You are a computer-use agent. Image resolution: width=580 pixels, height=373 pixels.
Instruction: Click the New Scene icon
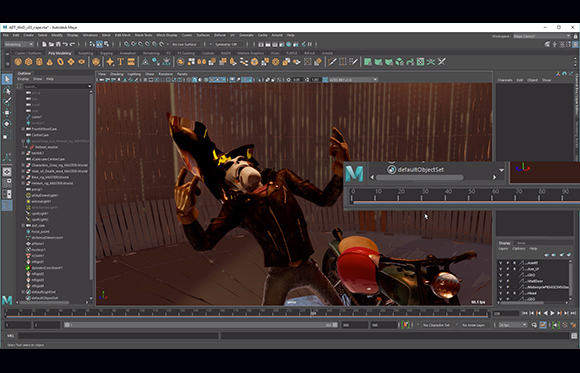coord(44,44)
